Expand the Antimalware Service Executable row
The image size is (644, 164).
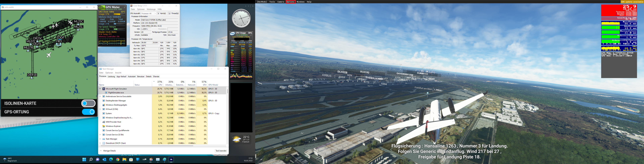100,96
